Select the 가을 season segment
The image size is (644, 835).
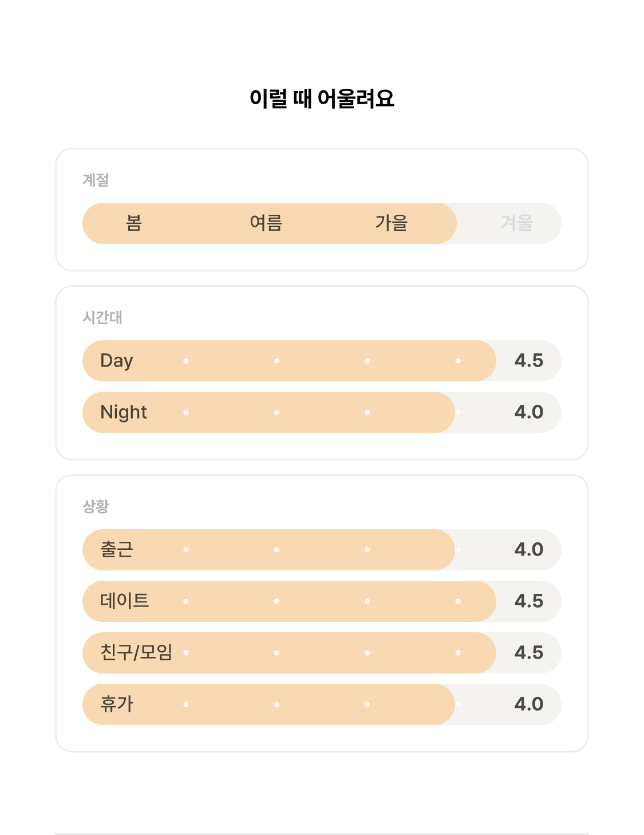[x=392, y=223]
